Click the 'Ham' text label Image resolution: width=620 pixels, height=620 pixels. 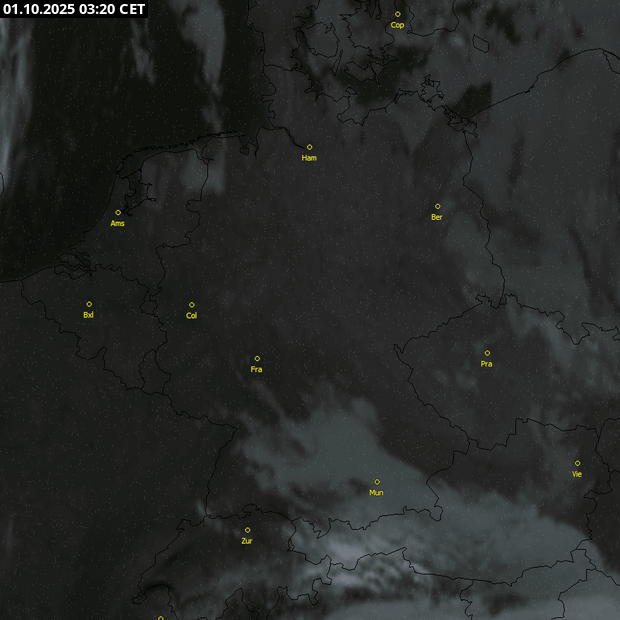point(309,158)
